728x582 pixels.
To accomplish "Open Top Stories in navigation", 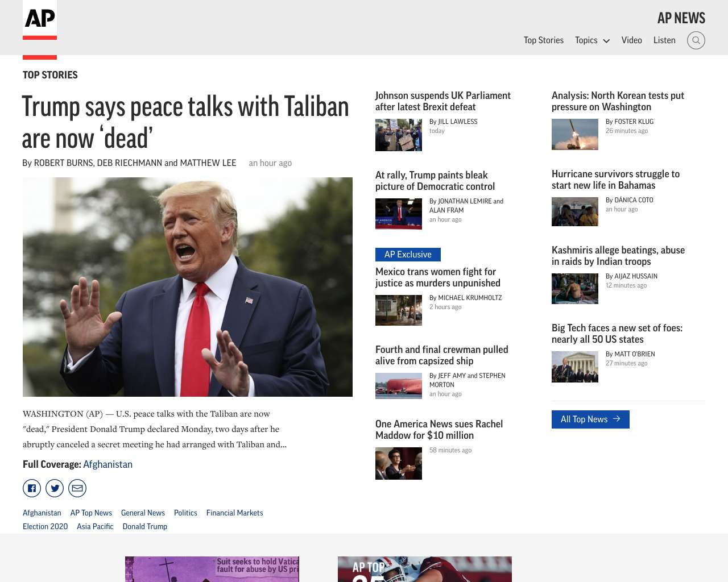I will pyautogui.click(x=544, y=40).
